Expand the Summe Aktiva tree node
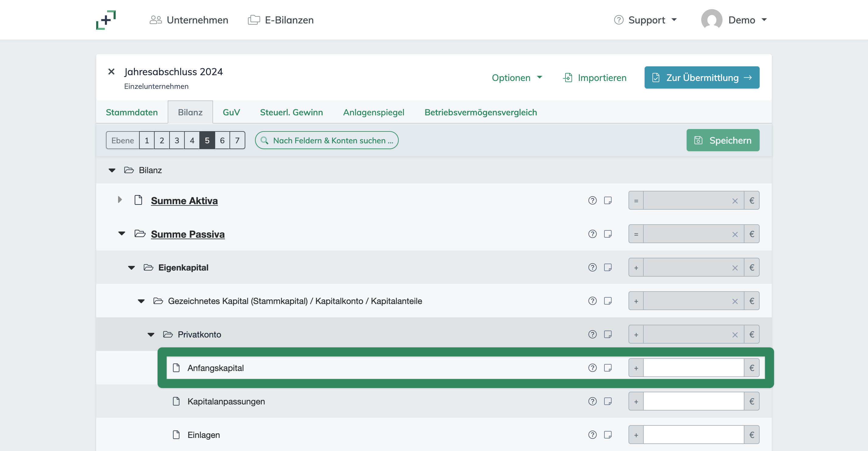Image resolution: width=868 pixels, height=451 pixels. pos(120,200)
